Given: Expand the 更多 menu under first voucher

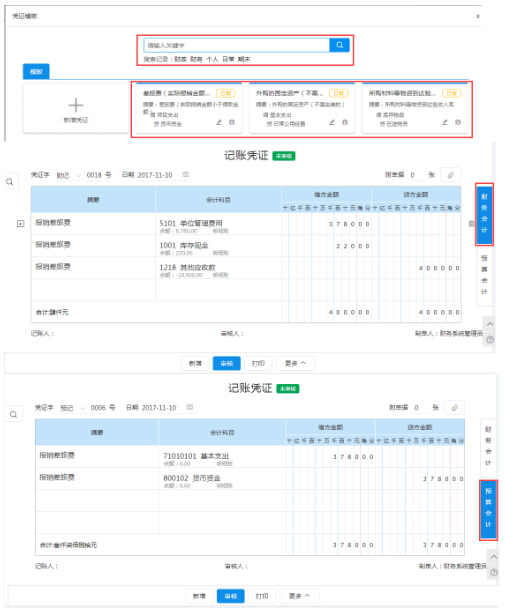Looking at the screenshot, I should (295, 363).
